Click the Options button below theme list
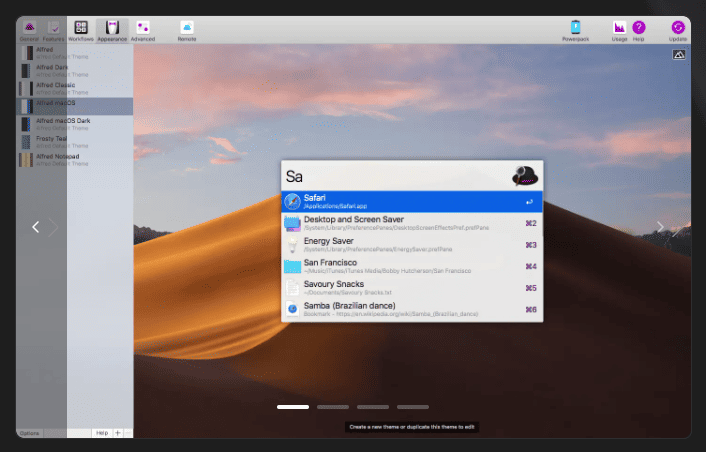Viewport: 706px width, 452px height. pyautogui.click(x=29, y=433)
